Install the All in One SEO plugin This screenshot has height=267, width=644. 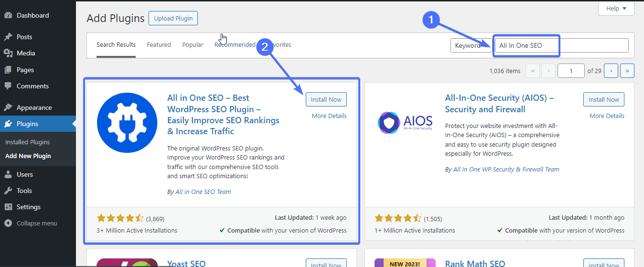click(x=326, y=99)
